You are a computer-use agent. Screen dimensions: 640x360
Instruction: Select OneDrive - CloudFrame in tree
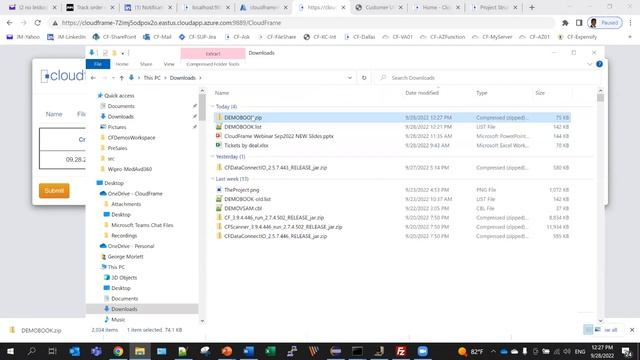tap(135, 193)
